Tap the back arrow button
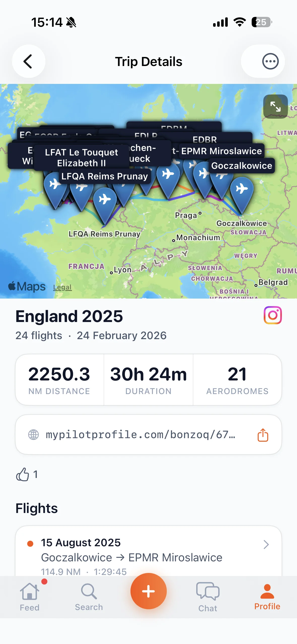Viewport: 297px width, 644px height. pyautogui.click(x=28, y=61)
